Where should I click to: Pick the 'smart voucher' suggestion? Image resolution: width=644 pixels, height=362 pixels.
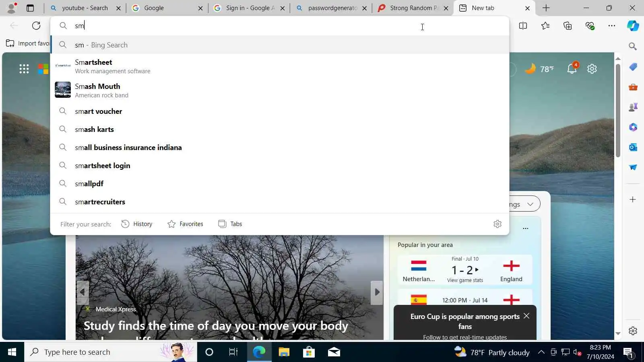pos(280,111)
